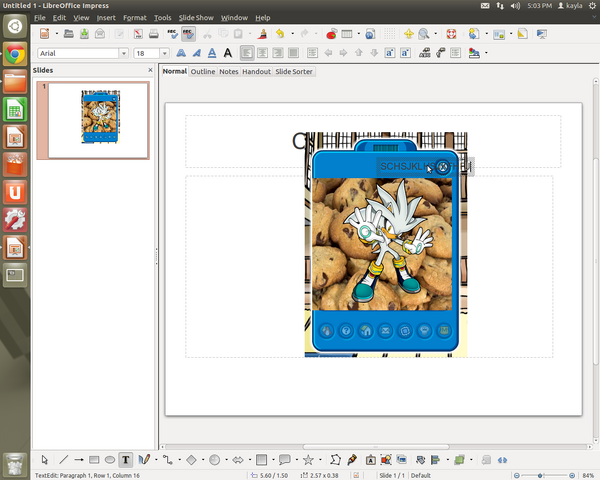Click the Format Paintbrush icon
Viewport: 600px width, 480px height.
(x=262, y=34)
